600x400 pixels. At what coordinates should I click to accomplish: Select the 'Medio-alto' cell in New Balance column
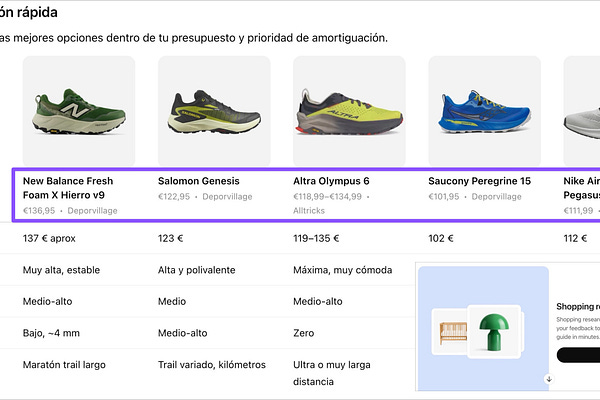click(47, 301)
